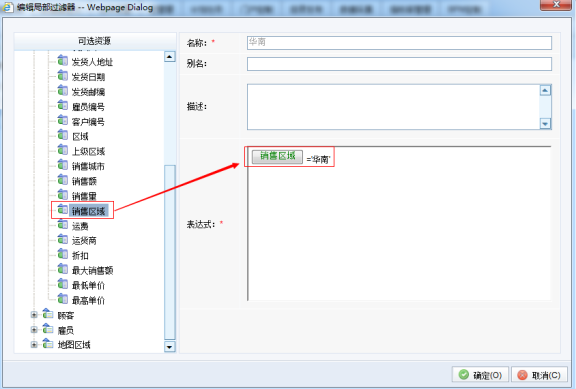Click the 销售城市 field icon
Viewport: 576px width, 389px height.
click(63, 165)
